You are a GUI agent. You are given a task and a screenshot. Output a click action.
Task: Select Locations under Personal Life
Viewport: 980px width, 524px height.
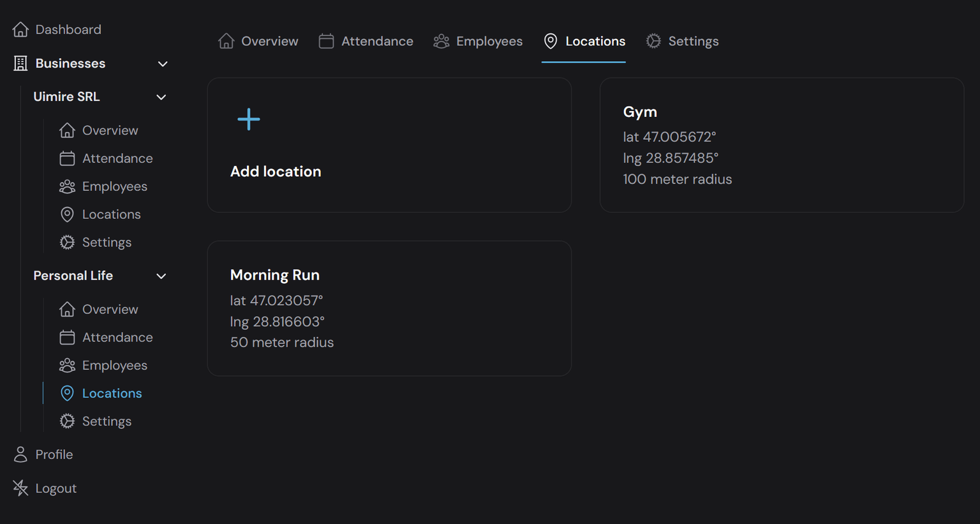click(112, 393)
